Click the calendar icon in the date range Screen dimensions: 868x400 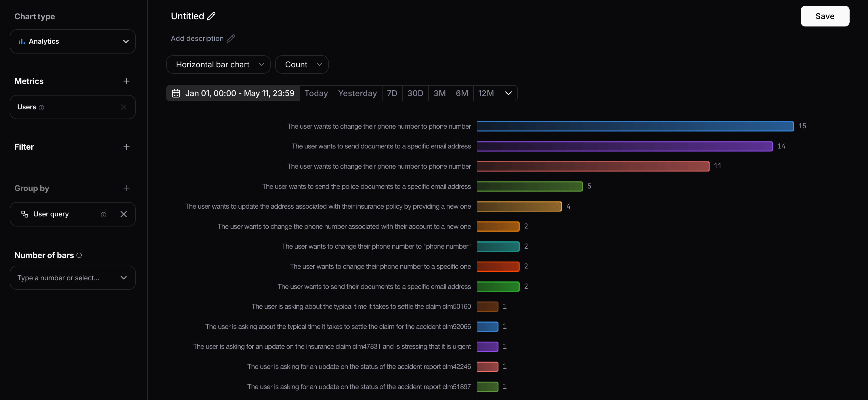176,94
